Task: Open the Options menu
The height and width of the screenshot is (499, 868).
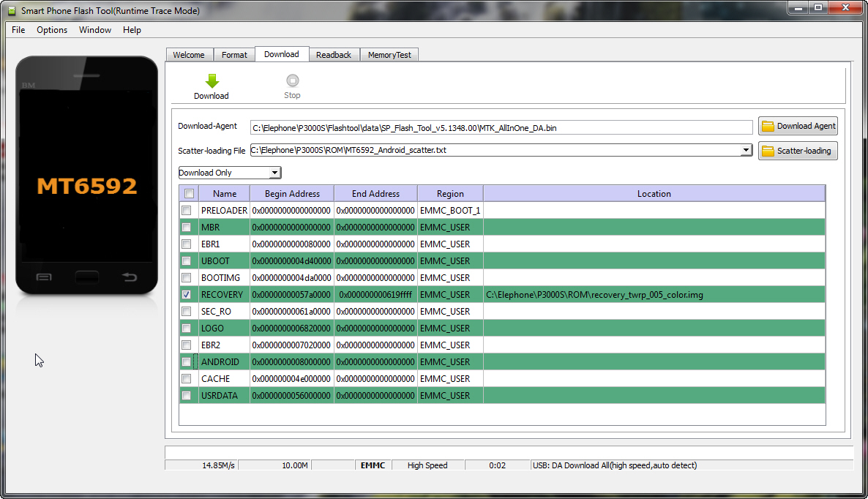Action: (52, 30)
